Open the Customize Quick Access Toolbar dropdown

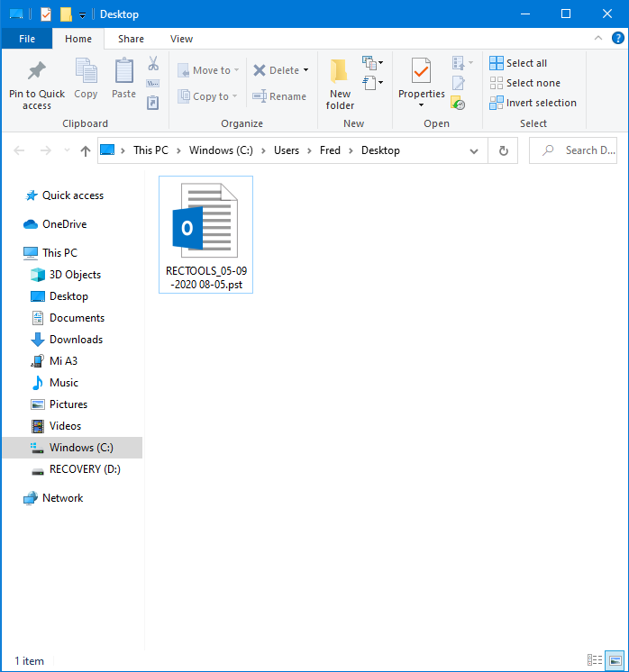(x=82, y=15)
